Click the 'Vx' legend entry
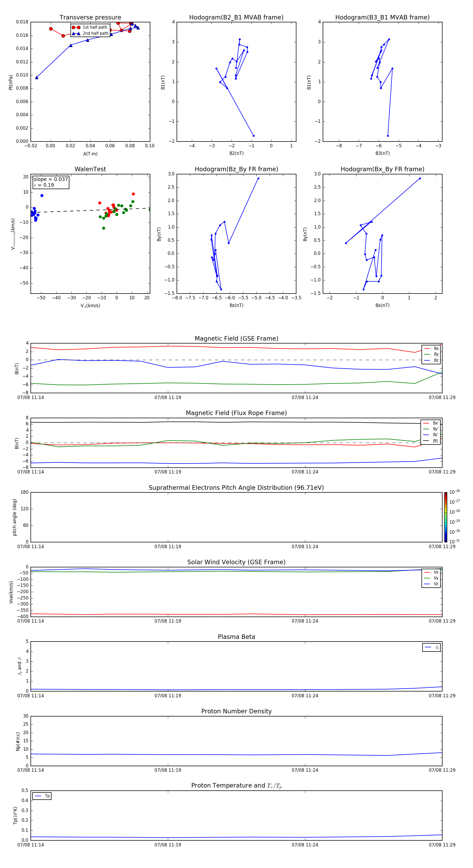Image resolution: width=473 pixels, height=868 pixels. (x=431, y=572)
